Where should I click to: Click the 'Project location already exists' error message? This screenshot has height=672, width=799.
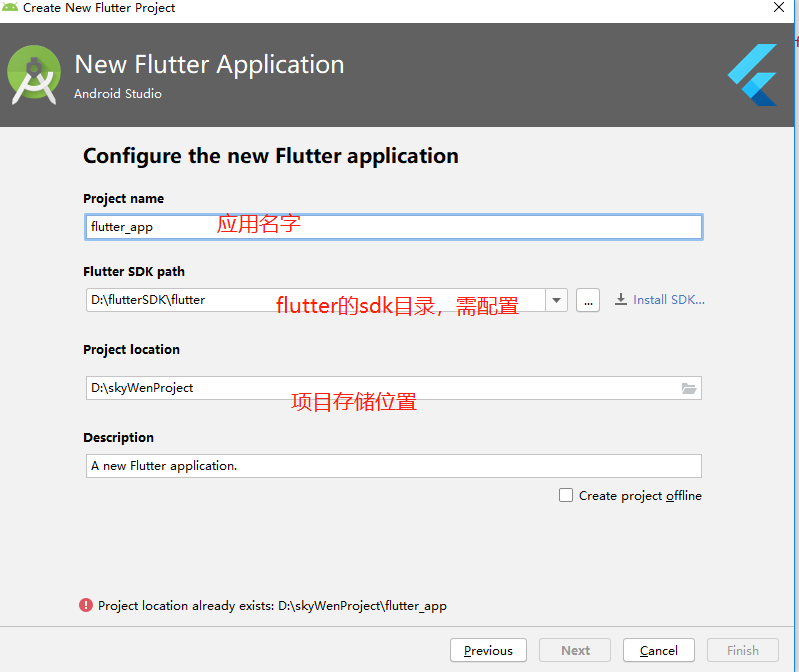[272, 605]
